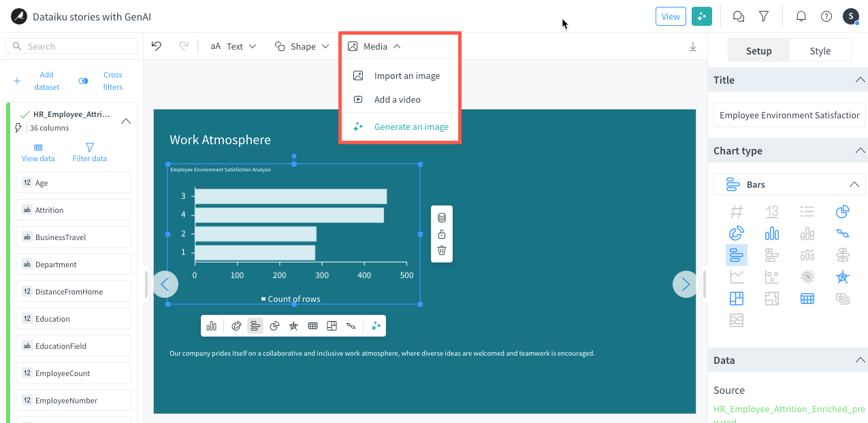This screenshot has width=868, height=423.
Task: Open the Shape dropdown
Action: click(302, 46)
